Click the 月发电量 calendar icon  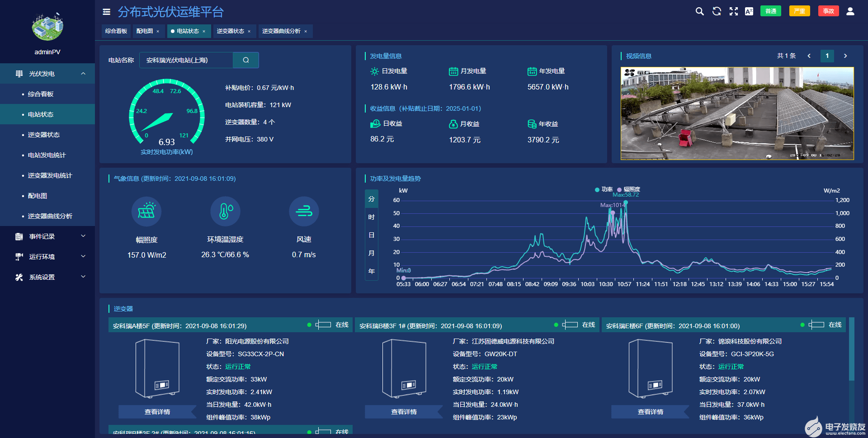(453, 71)
